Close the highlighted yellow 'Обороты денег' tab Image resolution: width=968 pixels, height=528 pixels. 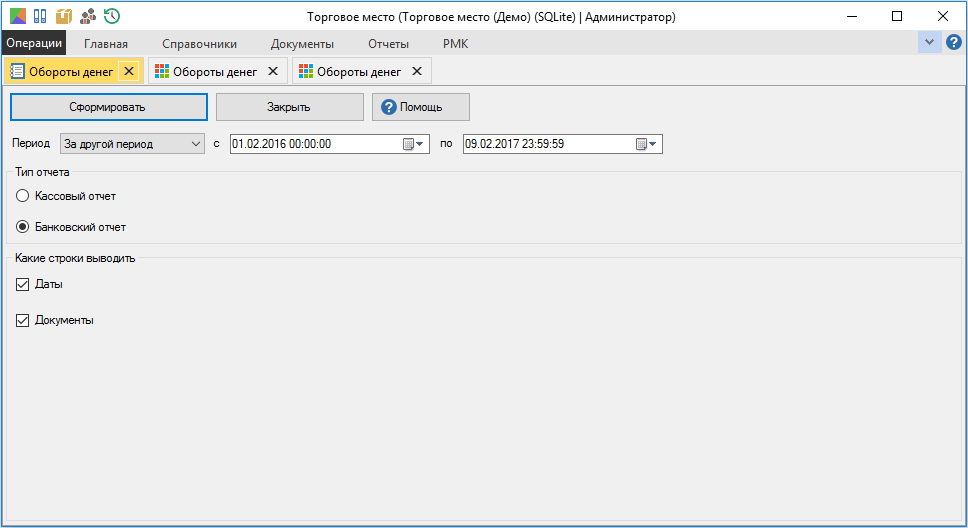129,71
